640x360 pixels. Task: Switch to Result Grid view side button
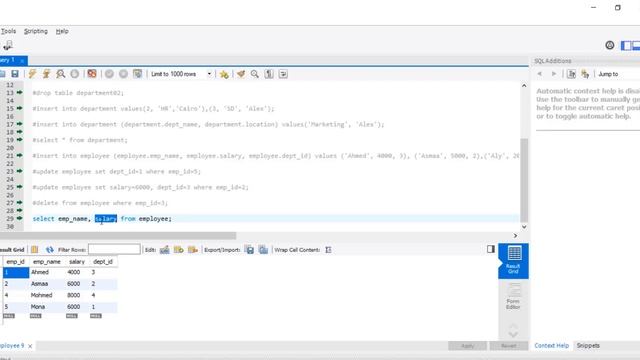click(x=513, y=261)
